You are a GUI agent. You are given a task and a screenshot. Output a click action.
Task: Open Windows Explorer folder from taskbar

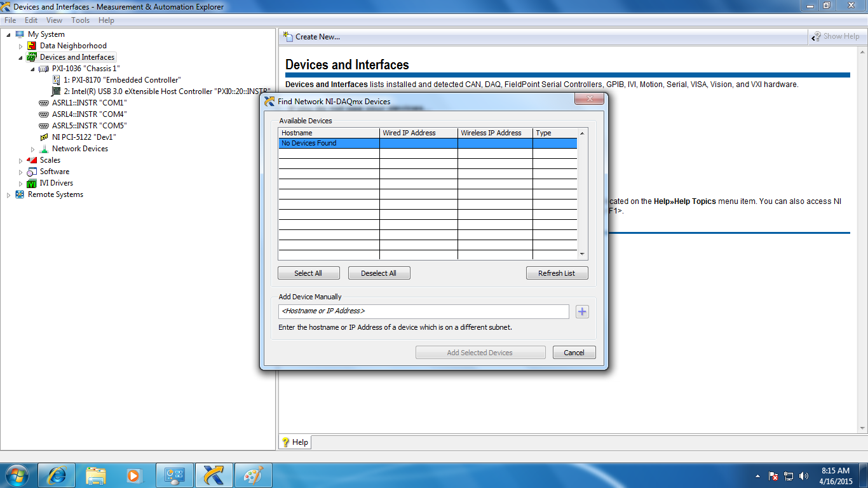tap(96, 475)
